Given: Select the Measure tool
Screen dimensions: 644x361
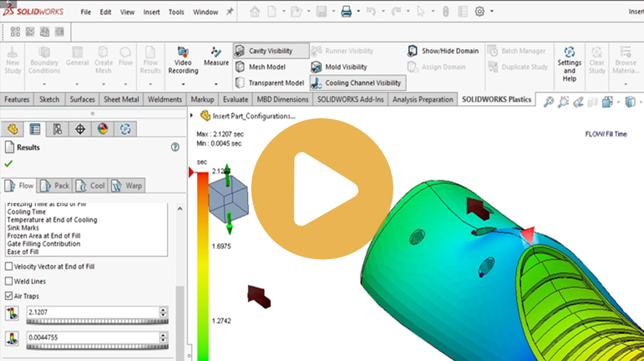Looking at the screenshot, I should coord(216,51).
